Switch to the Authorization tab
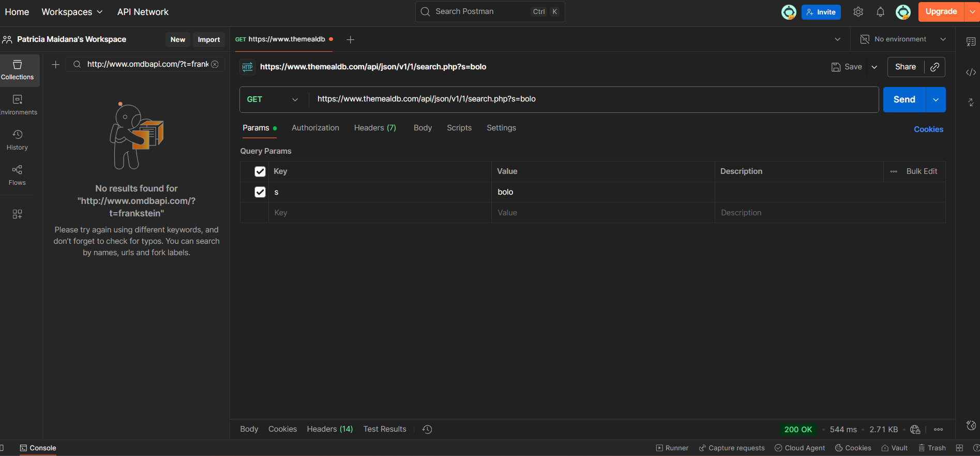This screenshot has width=980, height=456. (315, 128)
